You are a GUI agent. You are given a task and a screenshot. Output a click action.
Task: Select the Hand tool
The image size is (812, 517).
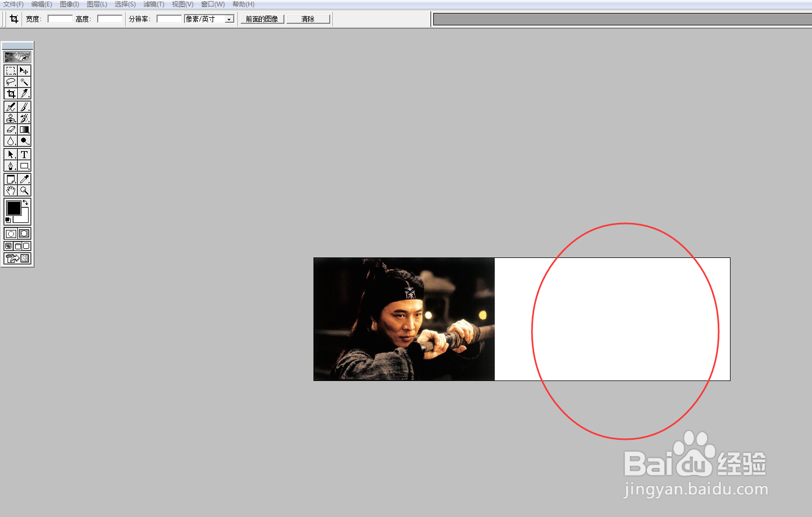tap(11, 191)
